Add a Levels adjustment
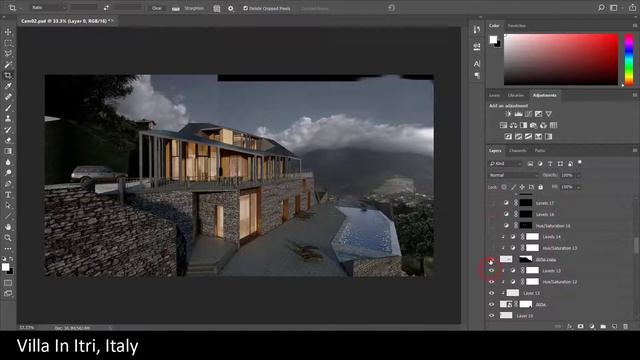The width and height of the screenshot is (640, 360). [518, 114]
